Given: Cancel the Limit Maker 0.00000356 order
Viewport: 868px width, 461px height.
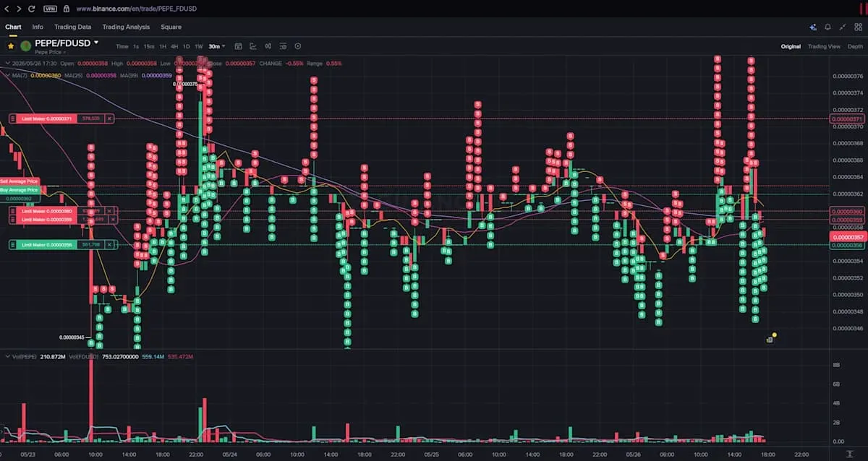Looking at the screenshot, I should (x=109, y=245).
